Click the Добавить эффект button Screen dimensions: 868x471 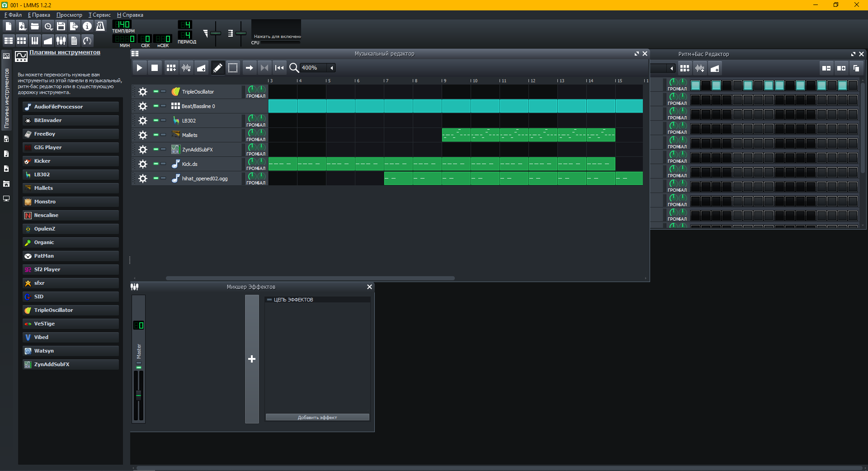pyautogui.click(x=317, y=417)
